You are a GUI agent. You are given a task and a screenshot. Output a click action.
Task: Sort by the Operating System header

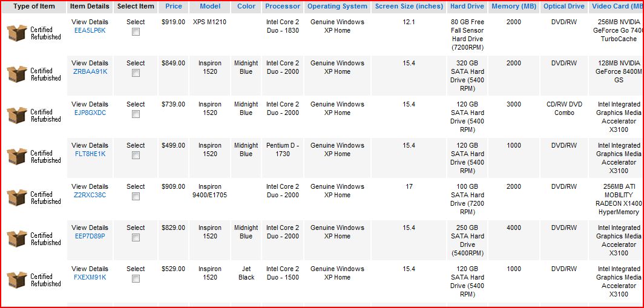point(337,6)
